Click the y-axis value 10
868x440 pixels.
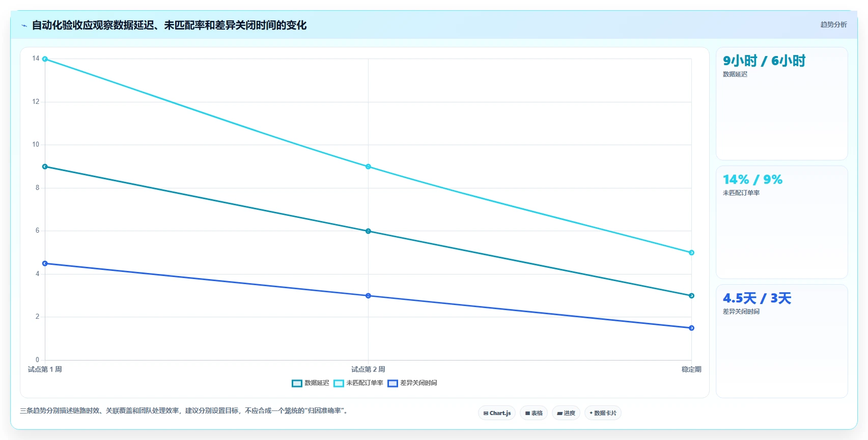tap(36, 145)
